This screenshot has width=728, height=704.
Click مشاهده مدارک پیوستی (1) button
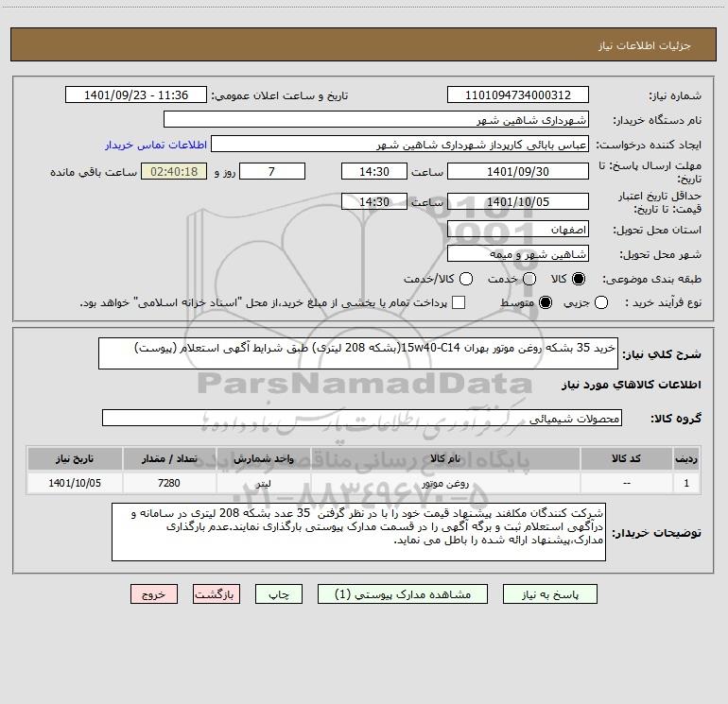click(x=403, y=594)
